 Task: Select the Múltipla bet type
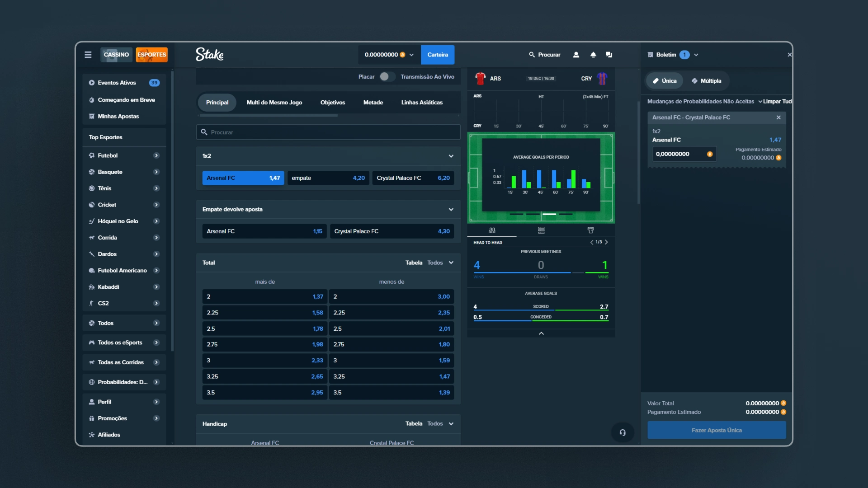706,81
